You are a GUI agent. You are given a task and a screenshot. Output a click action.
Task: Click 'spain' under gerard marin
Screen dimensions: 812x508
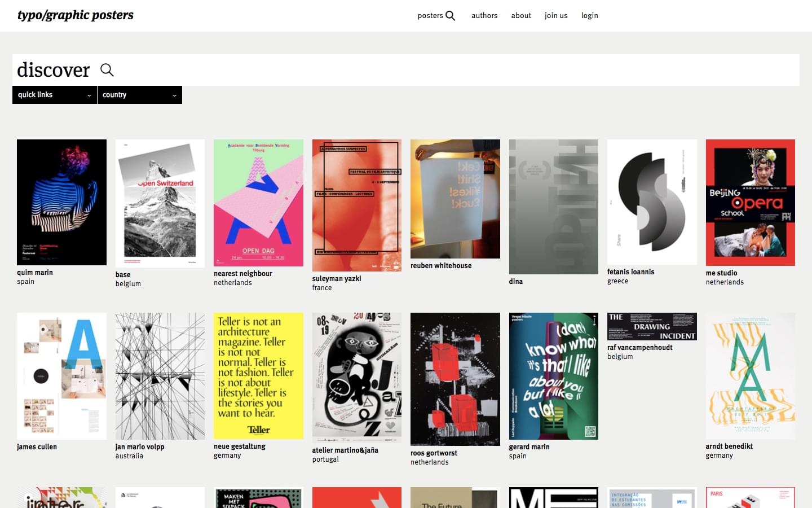click(x=518, y=456)
